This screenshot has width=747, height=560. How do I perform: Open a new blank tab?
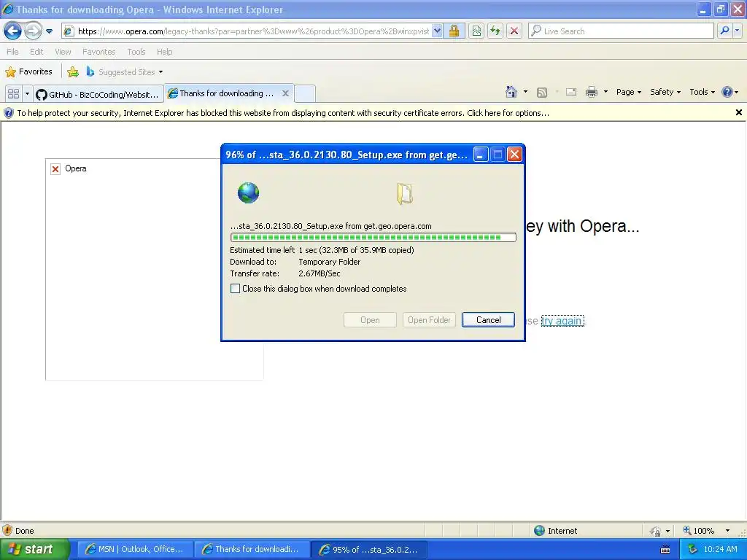[305, 93]
